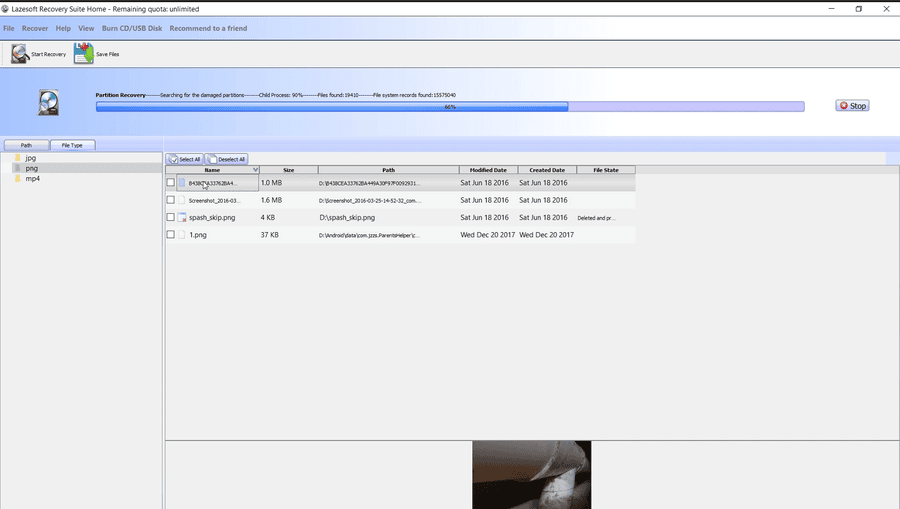900x509 pixels.
Task: Click the 1.png file name
Action: pos(198,235)
